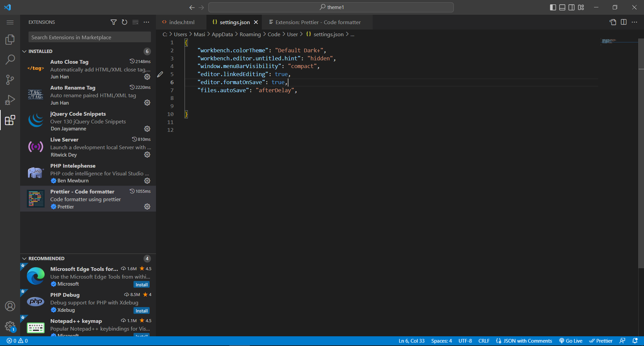Select Notepad++ keymap recommended extension
The width and height of the screenshot is (644, 346).
(x=88, y=326)
